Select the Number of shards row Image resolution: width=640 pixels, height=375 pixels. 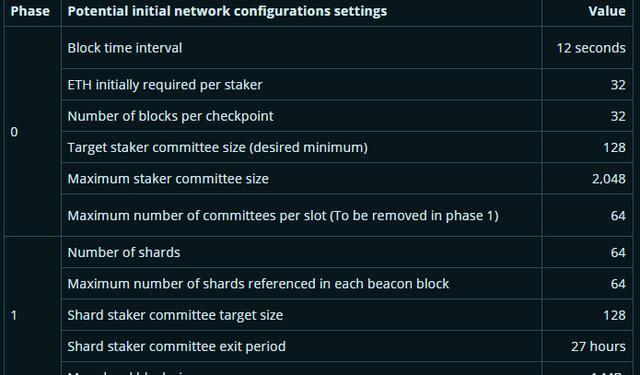coord(347,252)
